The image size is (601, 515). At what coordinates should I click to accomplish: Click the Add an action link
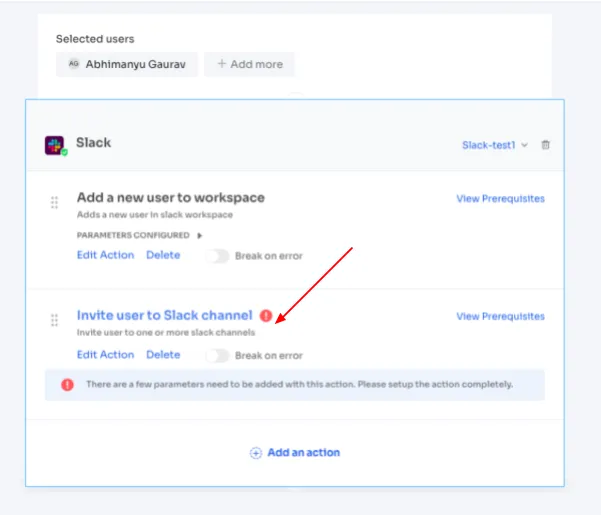(x=304, y=453)
